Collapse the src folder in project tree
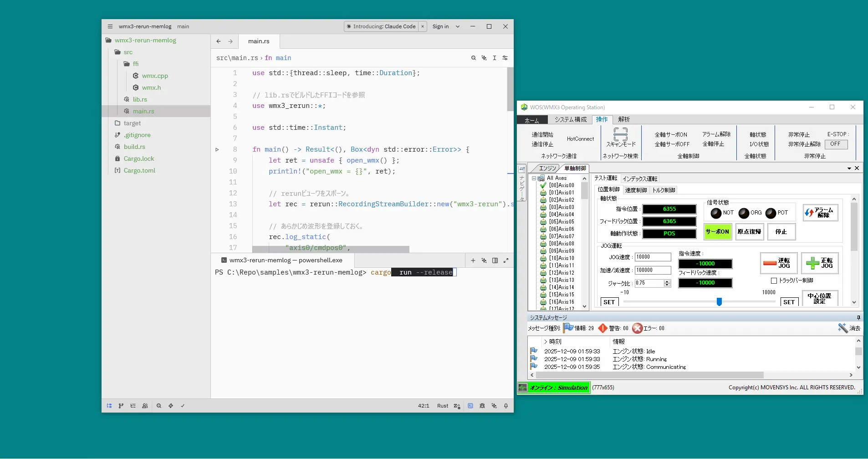Viewport: 868px width, 459px height. (128, 52)
